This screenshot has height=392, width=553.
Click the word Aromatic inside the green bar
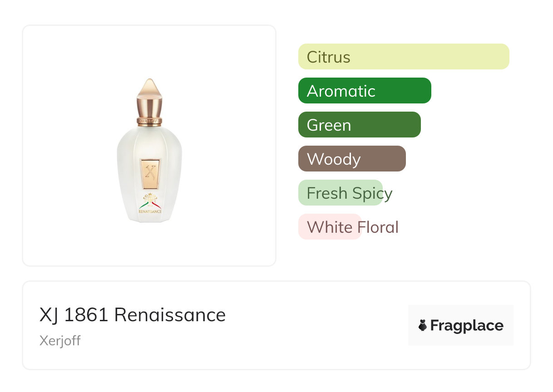pos(341,91)
